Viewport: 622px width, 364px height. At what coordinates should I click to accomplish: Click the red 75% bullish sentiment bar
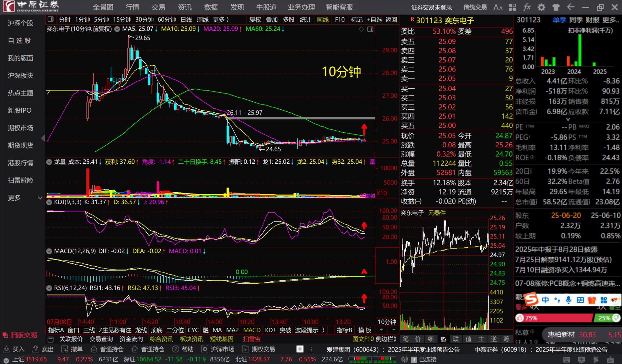tap(554, 318)
